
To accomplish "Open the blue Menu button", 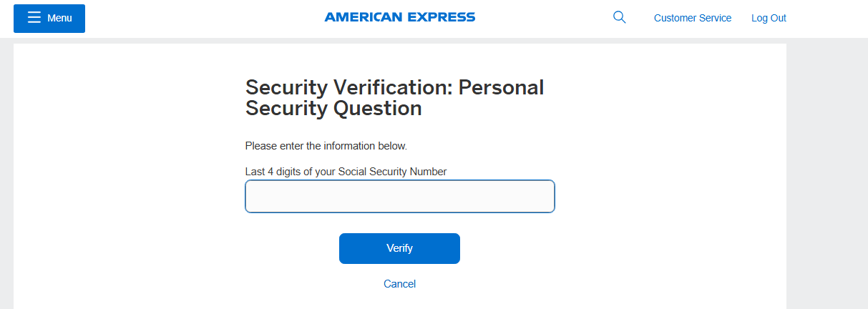I will click(49, 19).
